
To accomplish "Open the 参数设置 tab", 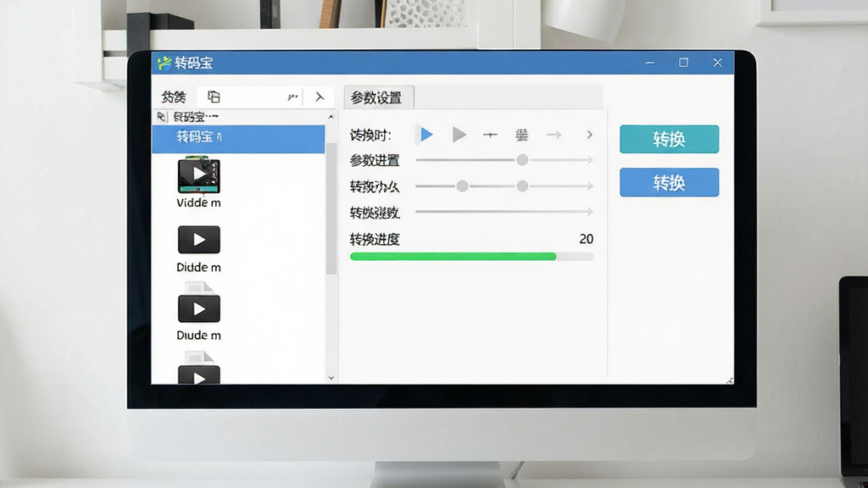I will [x=379, y=98].
